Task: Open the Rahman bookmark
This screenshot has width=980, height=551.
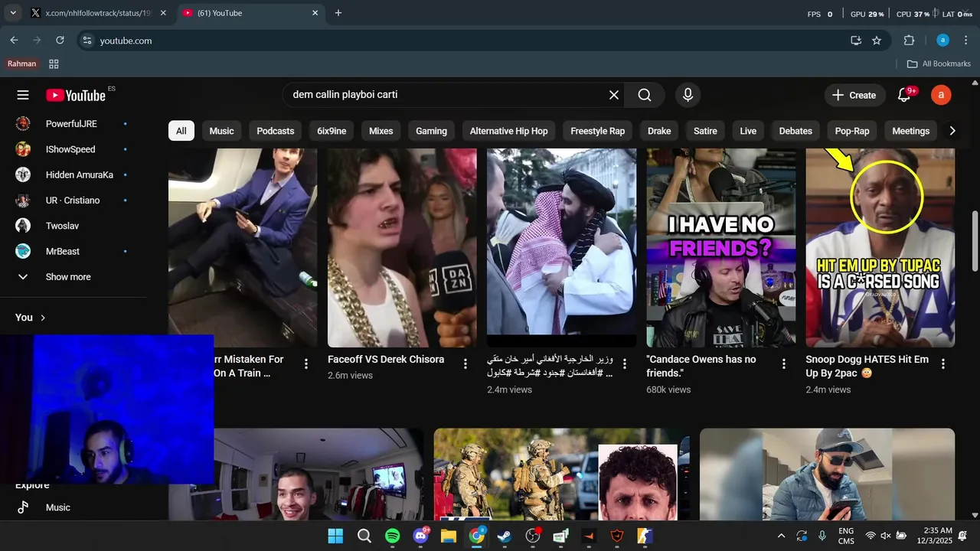Action: [22, 64]
